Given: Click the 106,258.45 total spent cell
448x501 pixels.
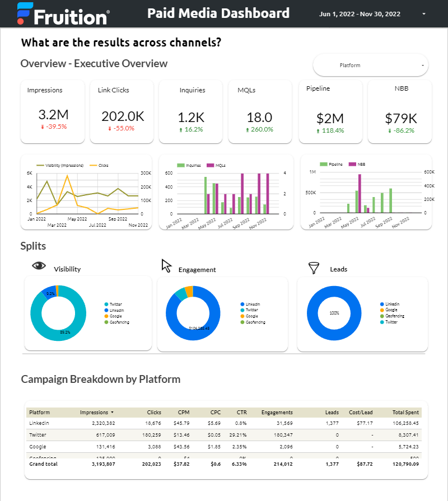Looking at the screenshot, I should click(x=405, y=423).
